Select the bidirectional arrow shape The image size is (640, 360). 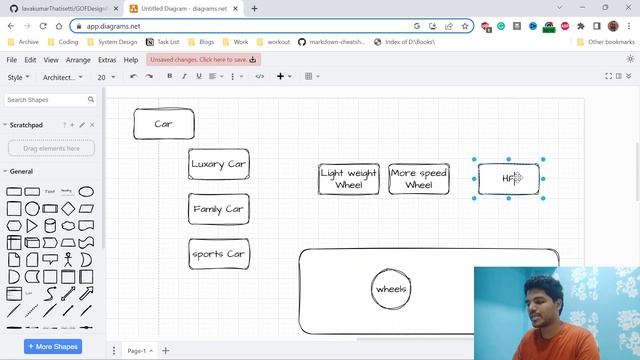coord(68,293)
